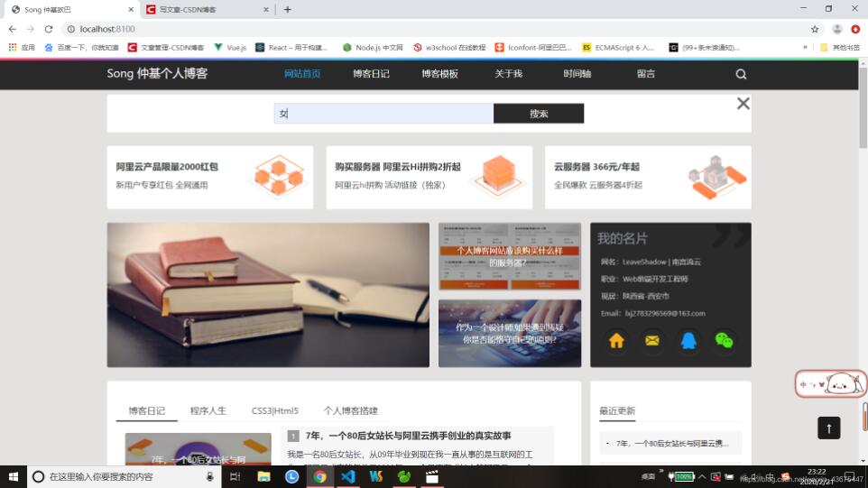Click inside the blog search input

click(383, 114)
